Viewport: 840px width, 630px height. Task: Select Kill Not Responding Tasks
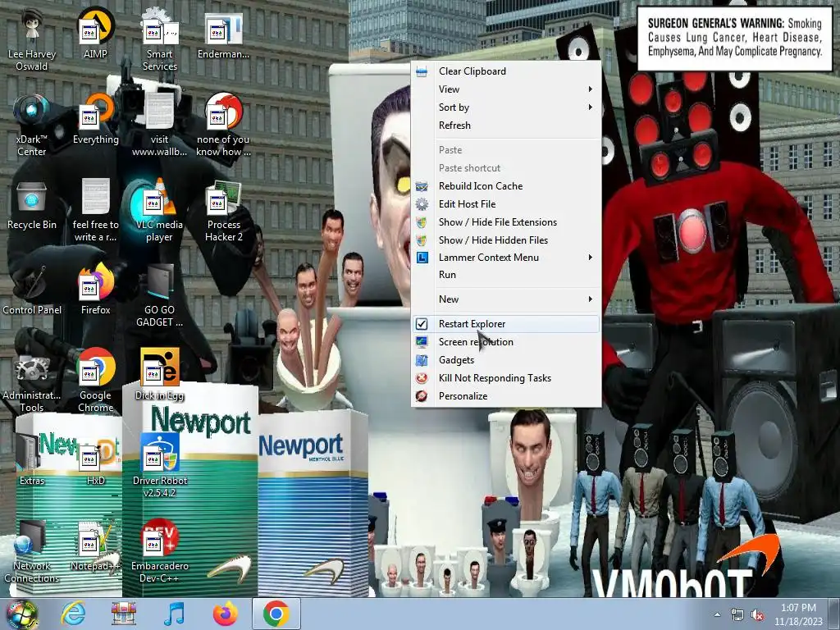point(505,378)
